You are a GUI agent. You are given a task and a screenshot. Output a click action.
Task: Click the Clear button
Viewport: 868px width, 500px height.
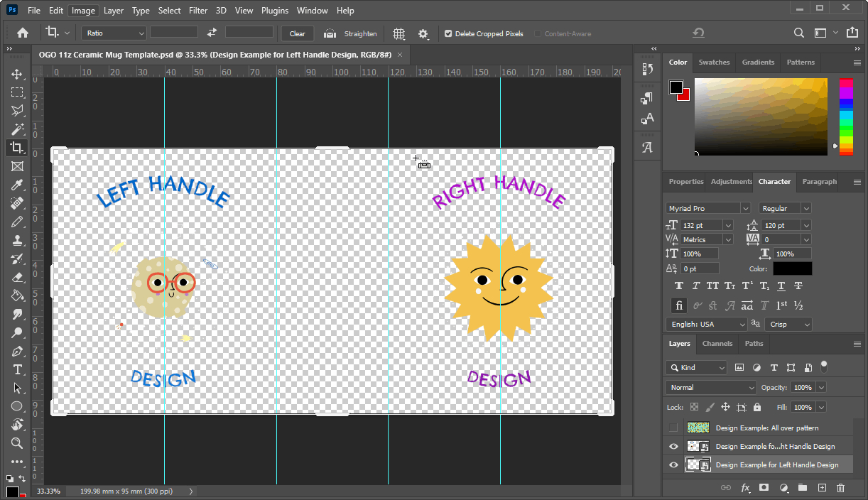pyautogui.click(x=298, y=33)
